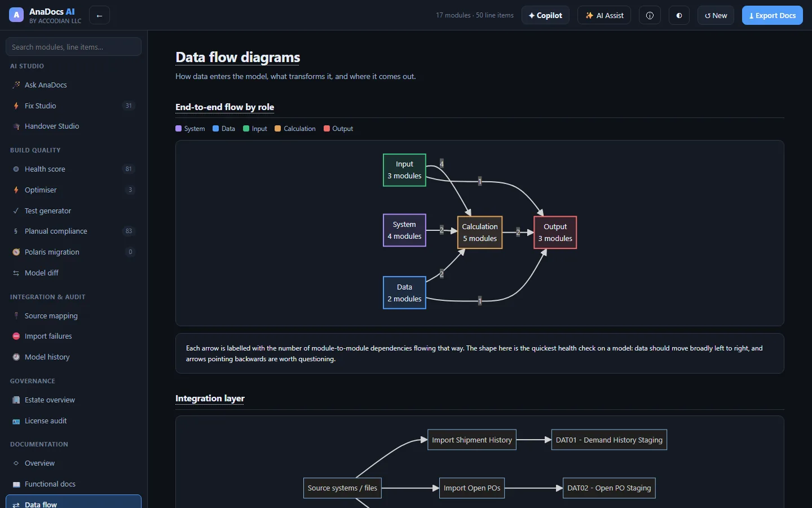Toggle dark/light theme button
The width and height of the screenshot is (812, 508).
point(679,15)
